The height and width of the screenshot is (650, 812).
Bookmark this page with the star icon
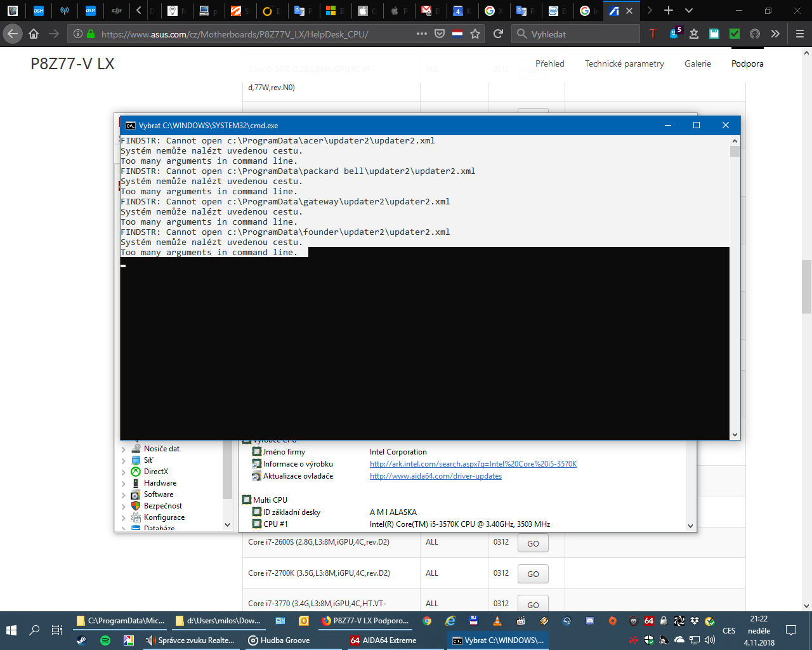[475, 34]
